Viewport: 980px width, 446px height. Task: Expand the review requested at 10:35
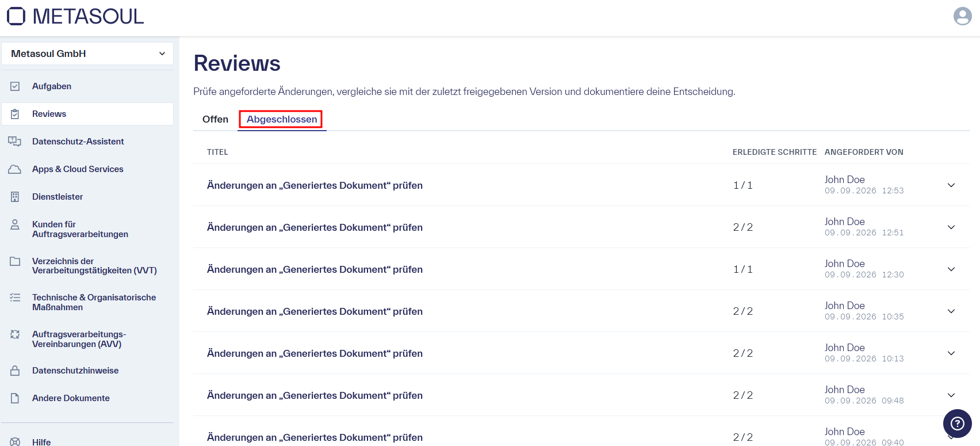(x=951, y=311)
